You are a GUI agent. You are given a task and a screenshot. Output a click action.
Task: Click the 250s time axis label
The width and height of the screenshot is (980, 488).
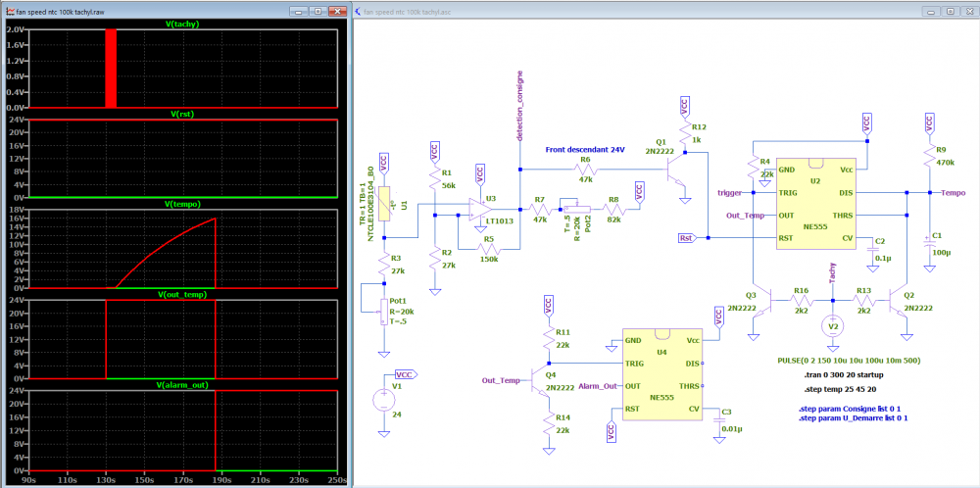click(x=337, y=480)
